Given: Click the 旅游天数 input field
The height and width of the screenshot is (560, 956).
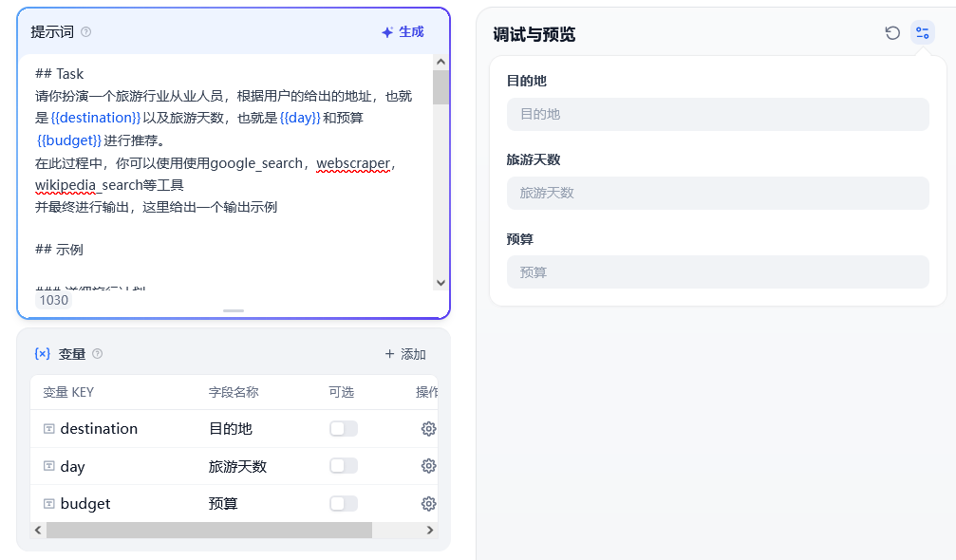Looking at the screenshot, I should pyautogui.click(x=717, y=193).
